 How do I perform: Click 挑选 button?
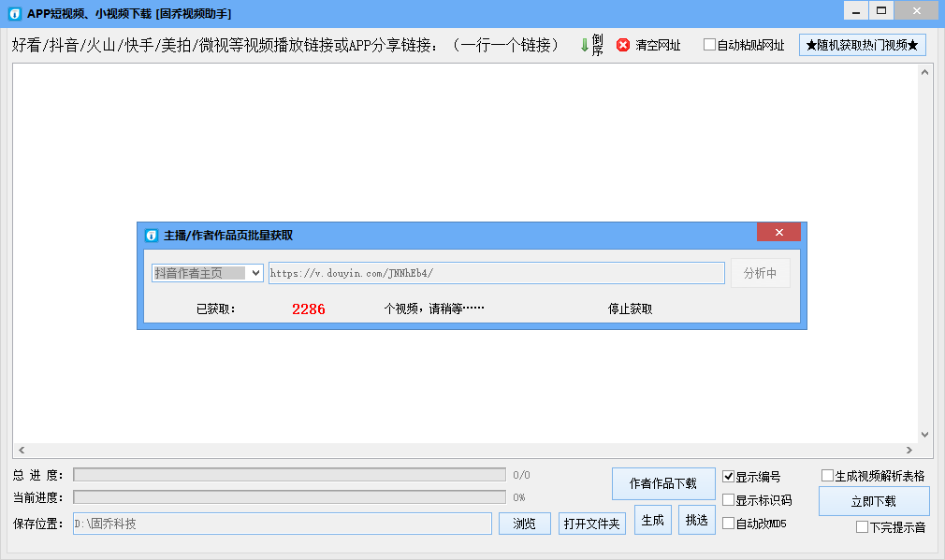[697, 520]
